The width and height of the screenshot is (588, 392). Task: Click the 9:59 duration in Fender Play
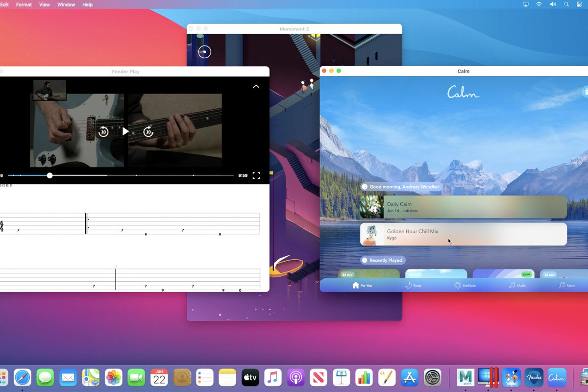[243, 175]
